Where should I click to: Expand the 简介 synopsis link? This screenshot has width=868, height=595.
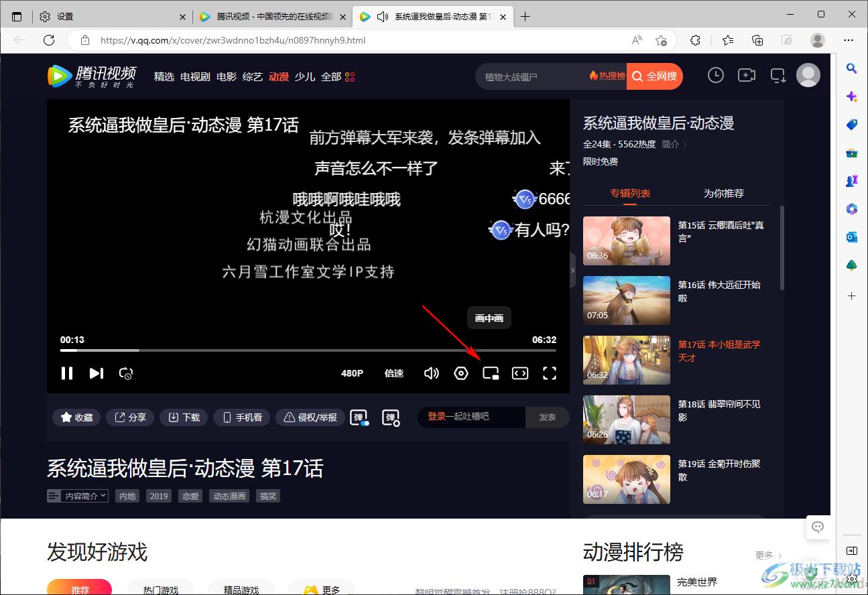coord(674,144)
